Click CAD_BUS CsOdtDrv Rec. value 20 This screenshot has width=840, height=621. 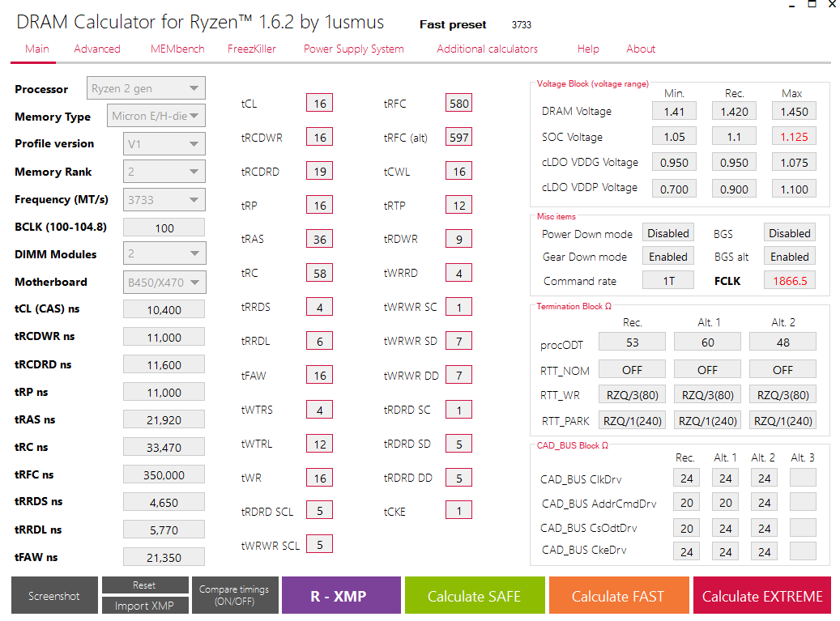(687, 528)
